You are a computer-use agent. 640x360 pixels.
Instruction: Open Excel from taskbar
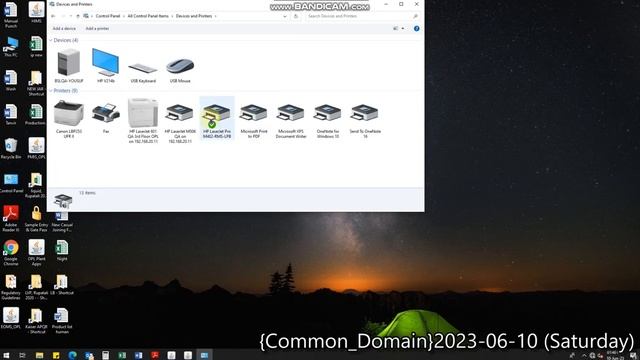coord(122,355)
